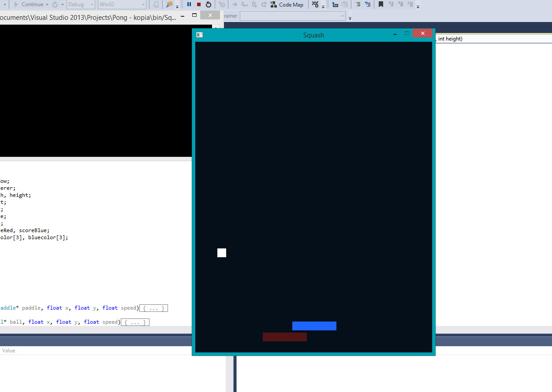
Task: Click the display member list icon
Action: pyautogui.click(x=335, y=4)
